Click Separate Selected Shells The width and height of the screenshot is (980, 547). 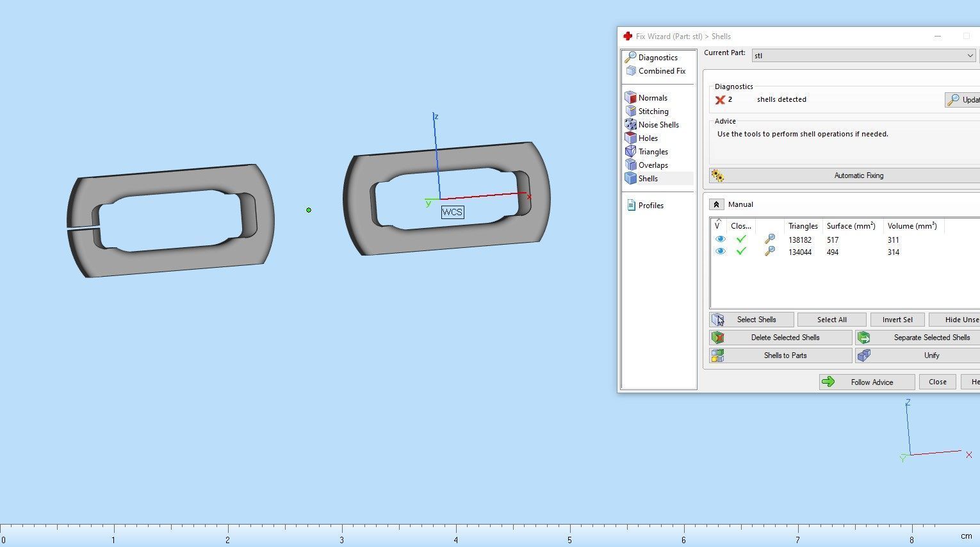pos(919,338)
